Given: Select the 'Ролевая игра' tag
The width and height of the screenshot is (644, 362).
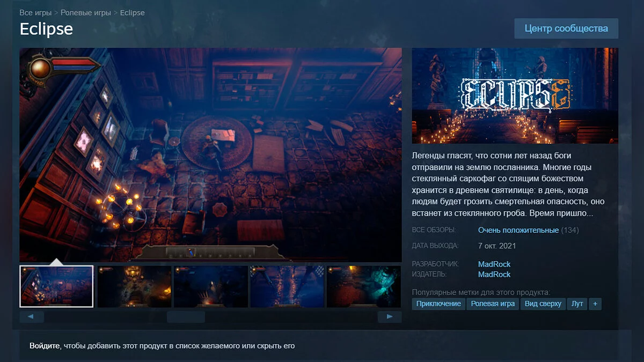Looking at the screenshot, I should 493,304.
